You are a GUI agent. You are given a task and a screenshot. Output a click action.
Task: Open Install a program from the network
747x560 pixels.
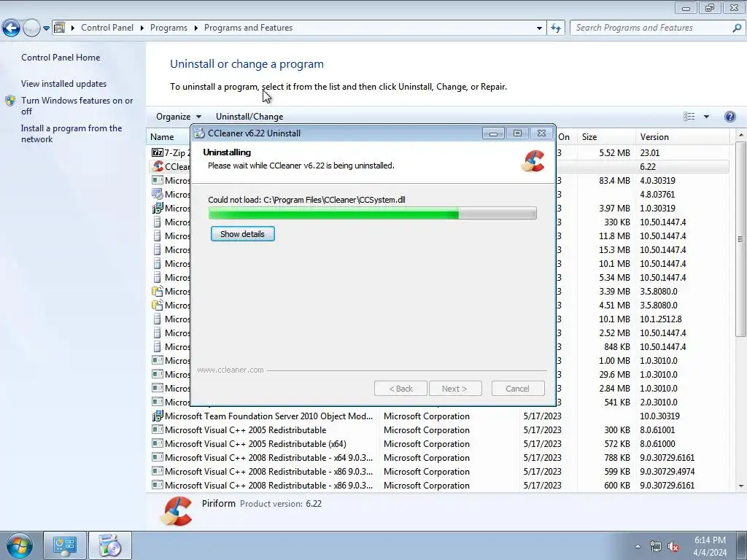tap(71, 133)
